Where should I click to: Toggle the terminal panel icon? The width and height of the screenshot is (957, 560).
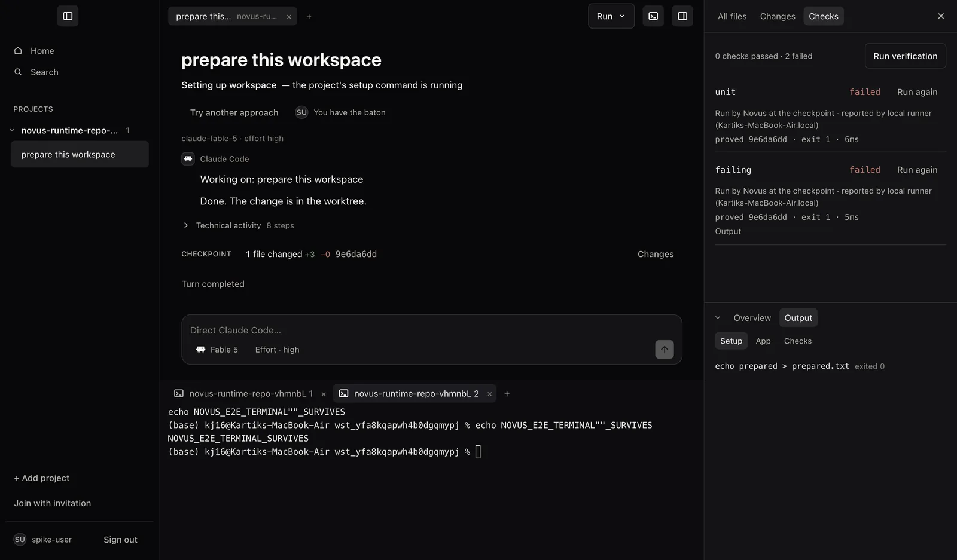[653, 16]
